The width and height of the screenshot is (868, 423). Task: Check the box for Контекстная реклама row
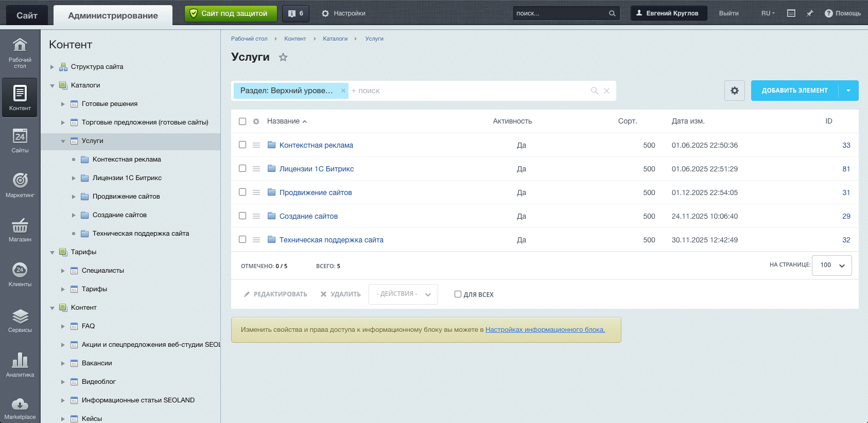click(x=242, y=145)
